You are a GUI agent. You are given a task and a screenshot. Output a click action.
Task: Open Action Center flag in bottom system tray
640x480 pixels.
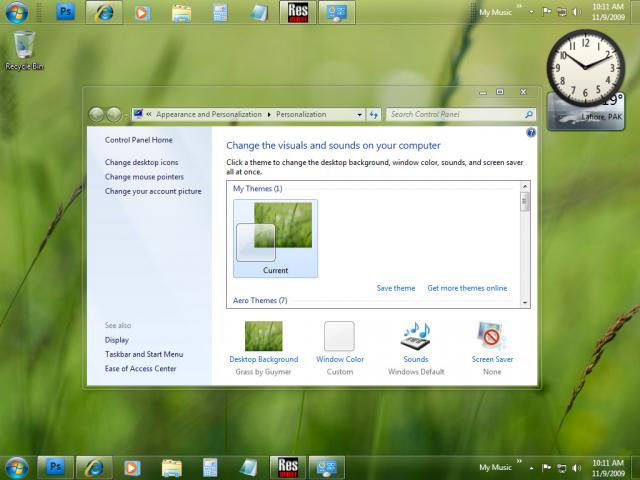(x=546, y=467)
